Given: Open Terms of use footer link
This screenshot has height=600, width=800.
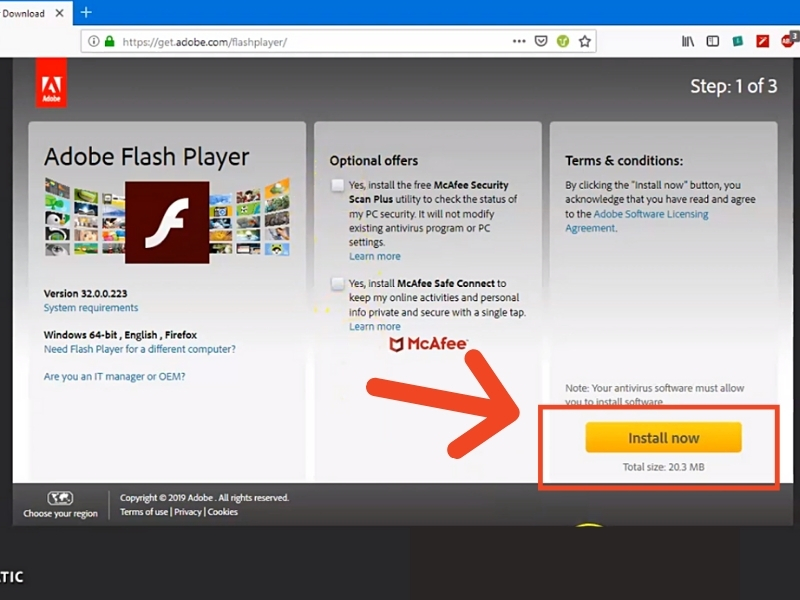Looking at the screenshot, I should [x=144, y=512].
